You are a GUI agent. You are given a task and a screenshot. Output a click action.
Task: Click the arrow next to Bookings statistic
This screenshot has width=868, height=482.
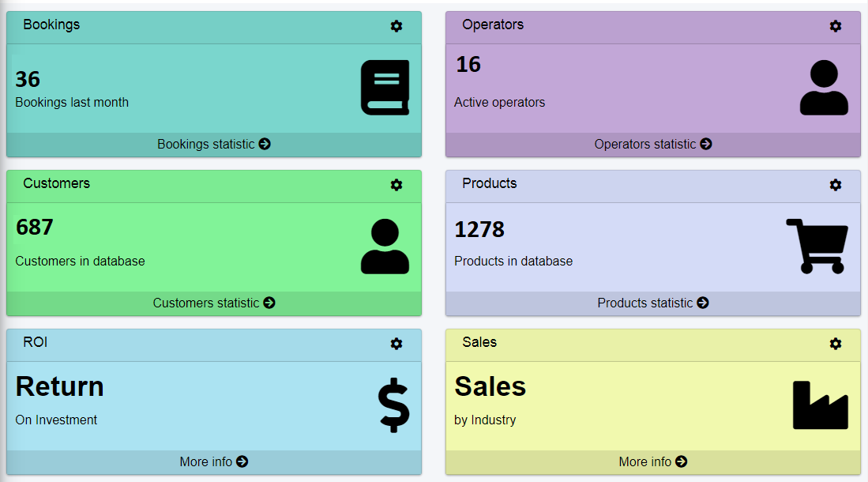266,144
